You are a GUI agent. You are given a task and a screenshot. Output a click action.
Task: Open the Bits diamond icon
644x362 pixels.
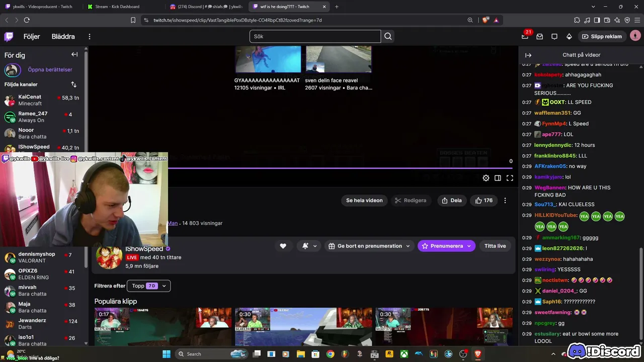569,36
